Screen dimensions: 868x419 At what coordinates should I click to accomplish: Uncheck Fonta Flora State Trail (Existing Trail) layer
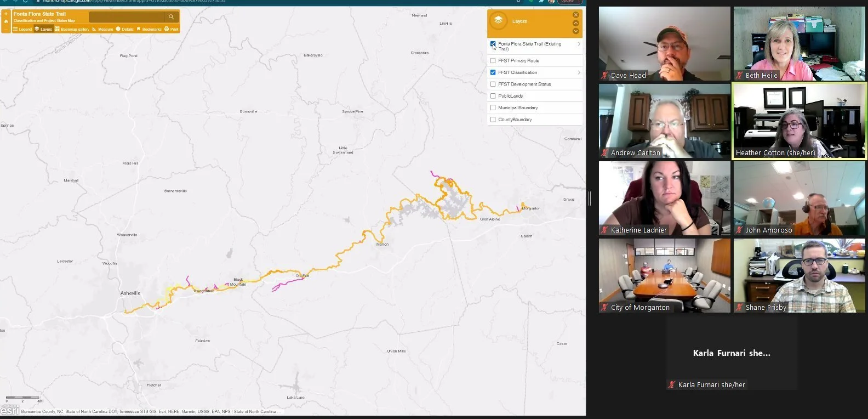click(493, 44)
